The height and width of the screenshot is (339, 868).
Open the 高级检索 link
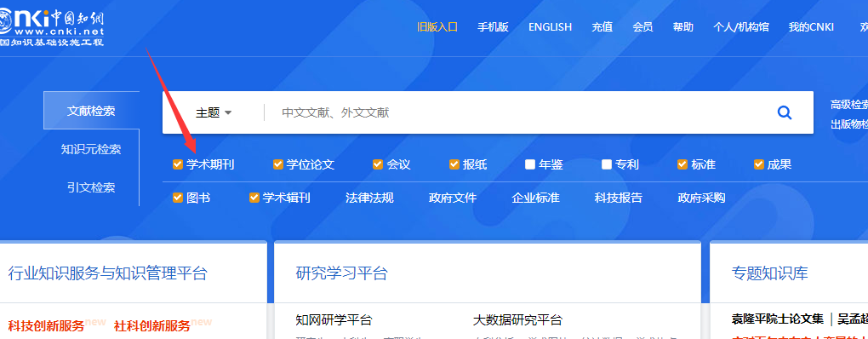click(849, 105)
